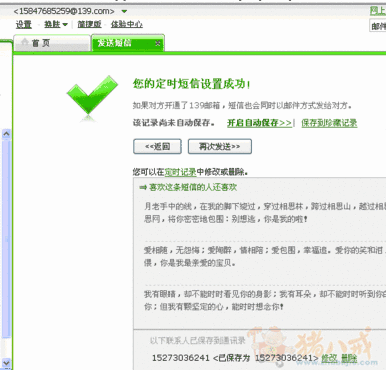The image size is (386, 370).
Task: Select the message starting 我有眼睛
Action: (x=265, y=300)
